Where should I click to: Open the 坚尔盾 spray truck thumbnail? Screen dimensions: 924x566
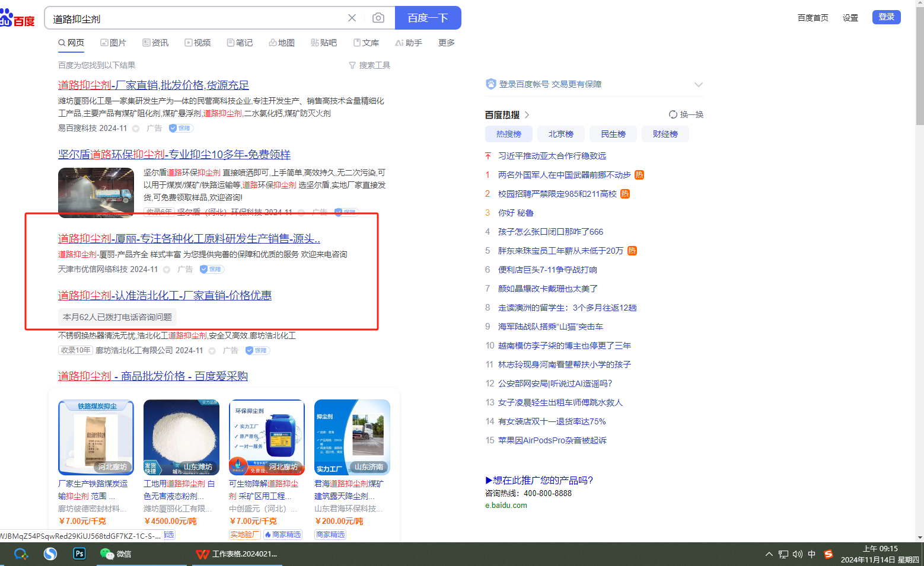[96, 193]
